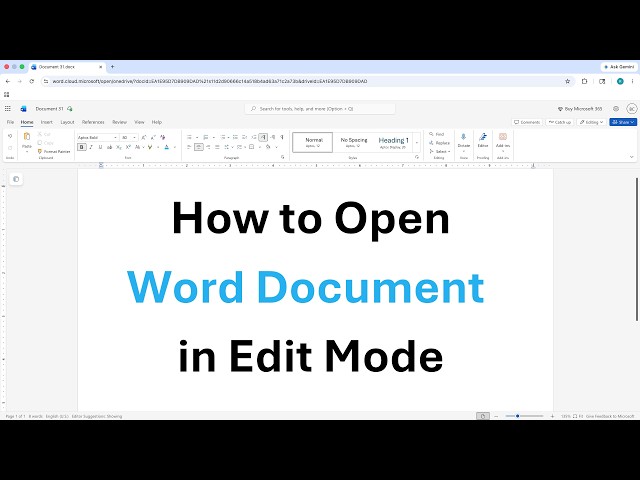
Task: Open the app launcher waffle grid
Action: tap(8, 109)
